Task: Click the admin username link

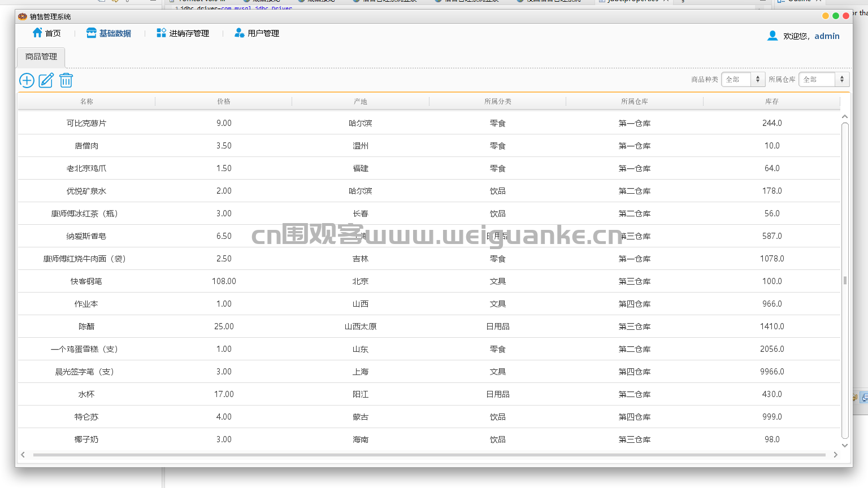Action: click(x=827, y=36)
